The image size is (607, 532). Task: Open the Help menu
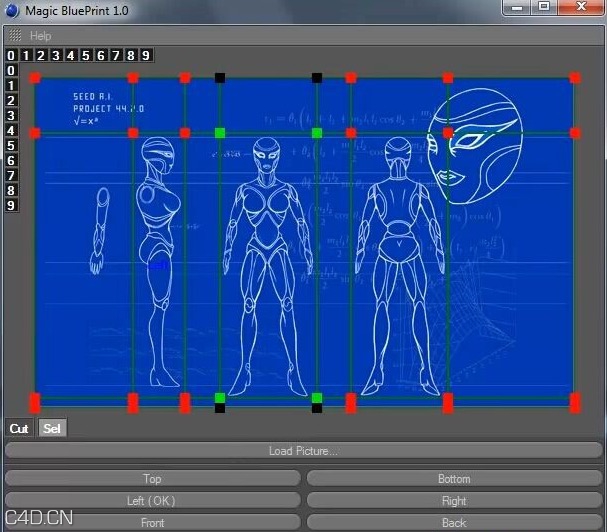coord(41,35)
